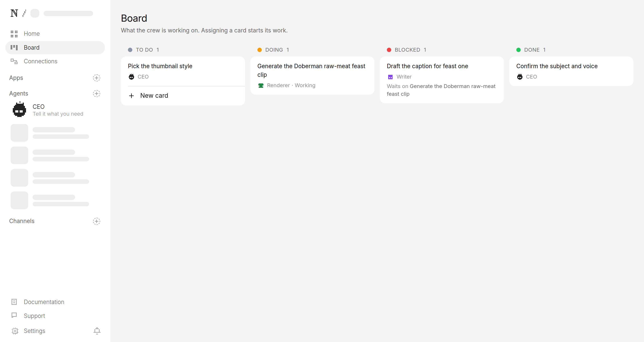Create a channel with the Channels plus icon

pyautogui.click(x=97, y=221)
